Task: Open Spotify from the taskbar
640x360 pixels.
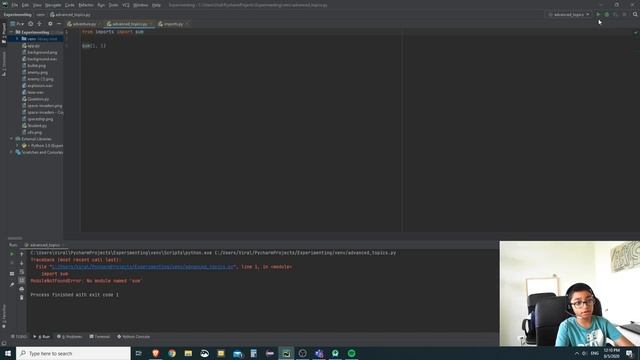Action: tap(351, 353)
